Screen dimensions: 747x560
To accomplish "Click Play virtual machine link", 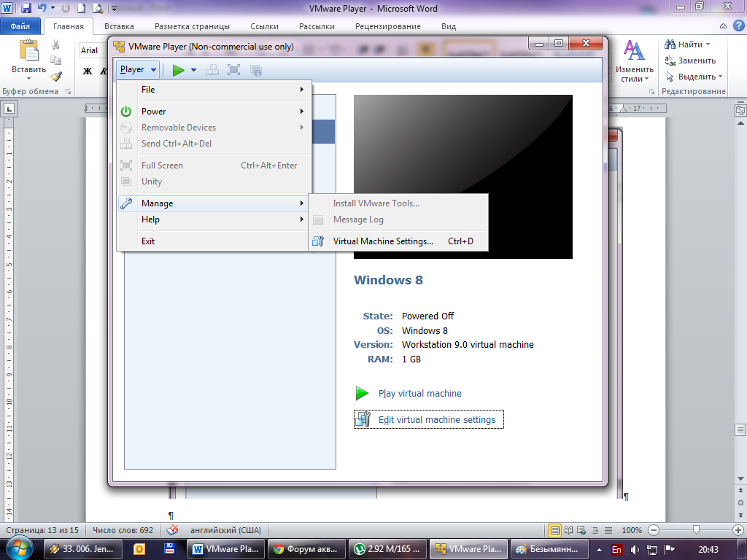I will click(419, 393).
